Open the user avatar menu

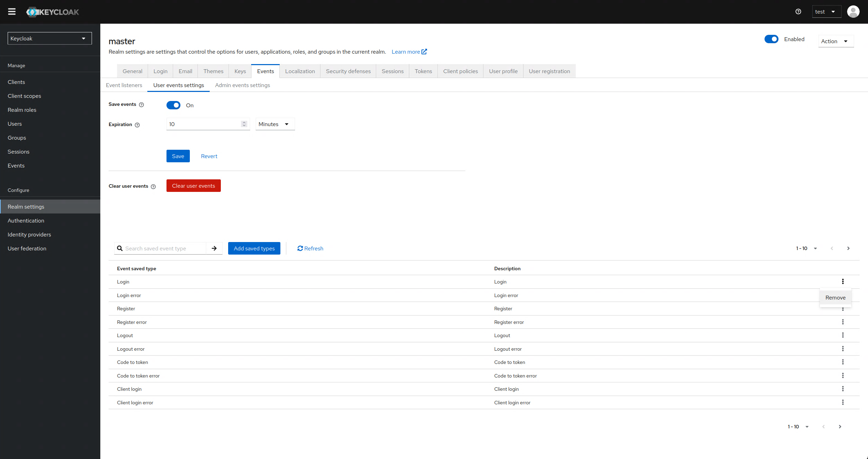coord(853,12)
